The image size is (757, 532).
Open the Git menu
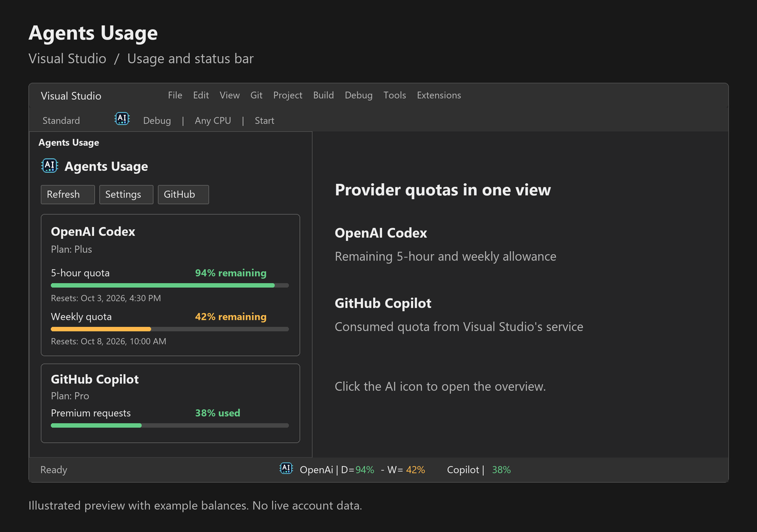pos(256,95)
